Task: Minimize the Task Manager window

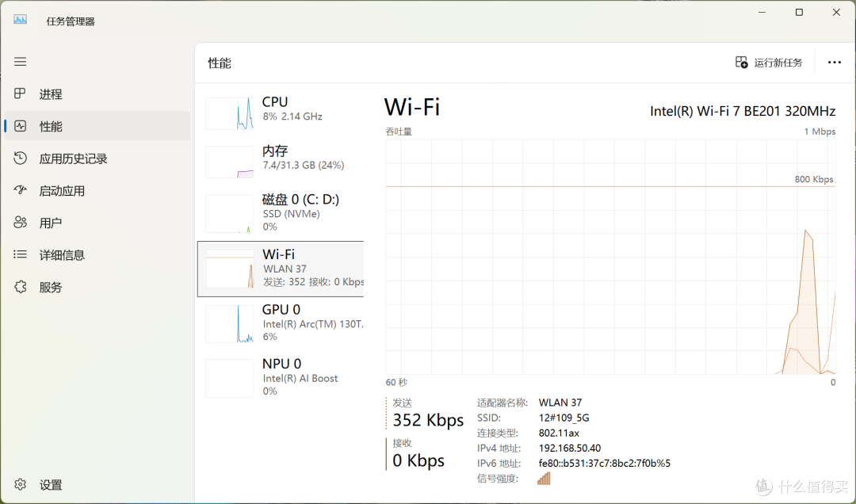Action: tap(762, 12)
